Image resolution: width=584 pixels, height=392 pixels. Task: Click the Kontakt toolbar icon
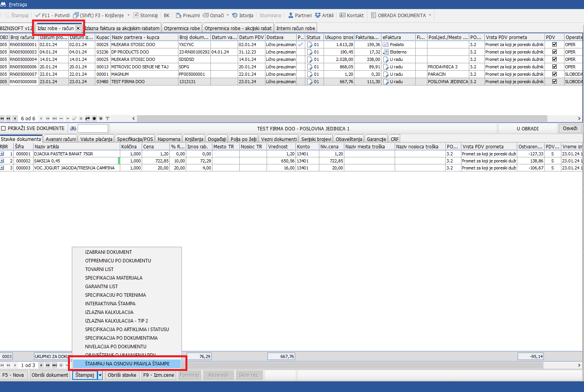pos(343,16)
